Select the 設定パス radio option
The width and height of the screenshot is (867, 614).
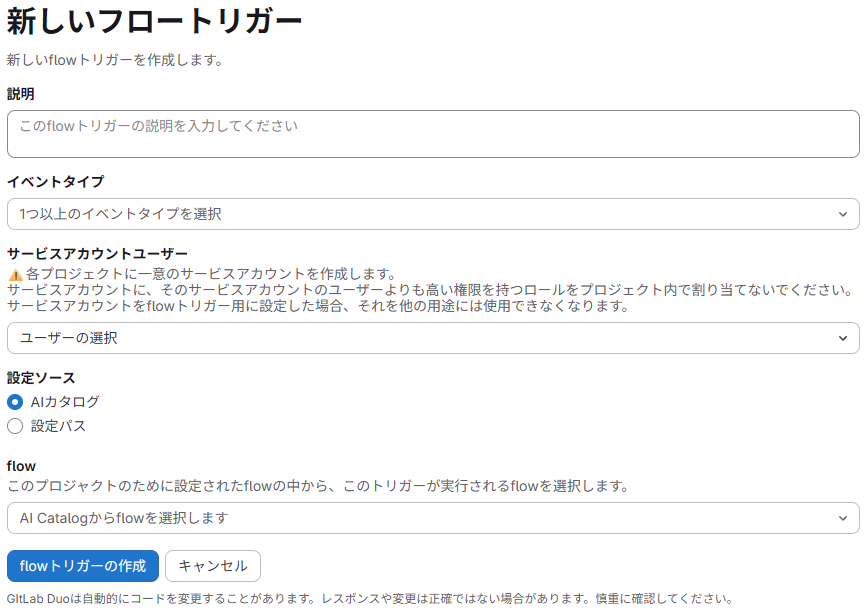click(x=15, y=426)
